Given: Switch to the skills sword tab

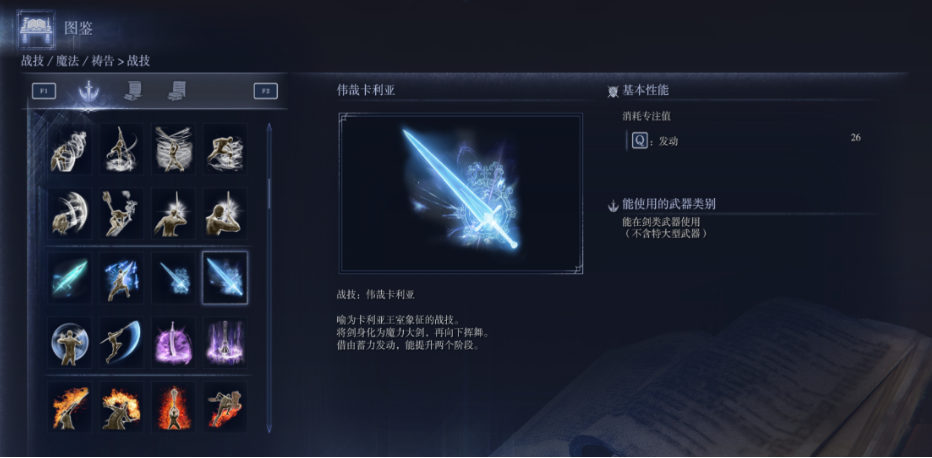Looking at the screenshot, I should [x=89, y=91].
